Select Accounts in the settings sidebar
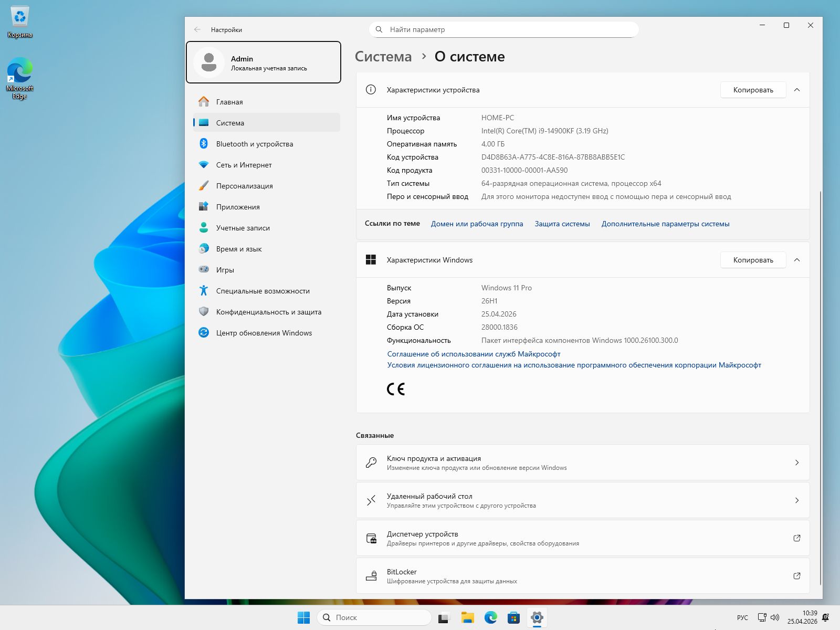 [x=243, y=228]
